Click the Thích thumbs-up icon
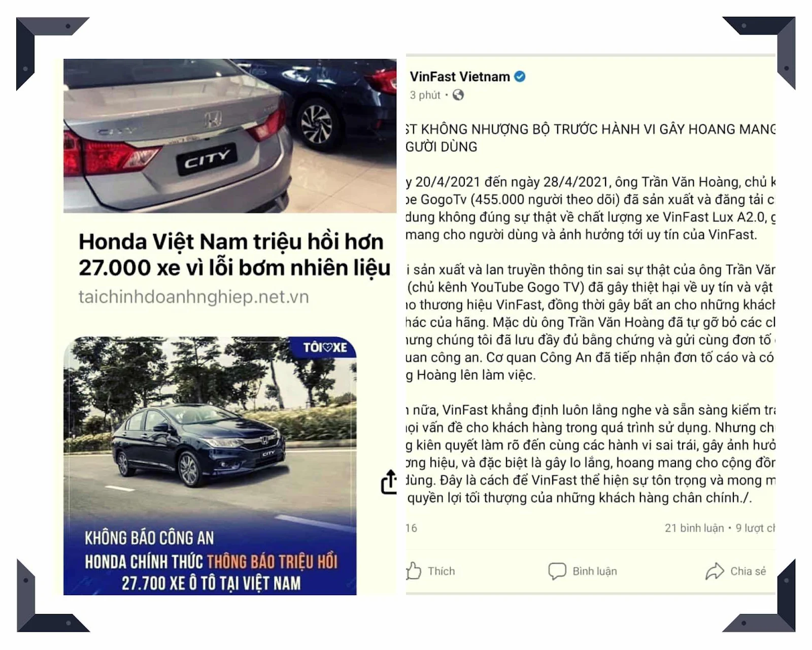The height and width of the screenshot is (650, 812). coord(414,571)
